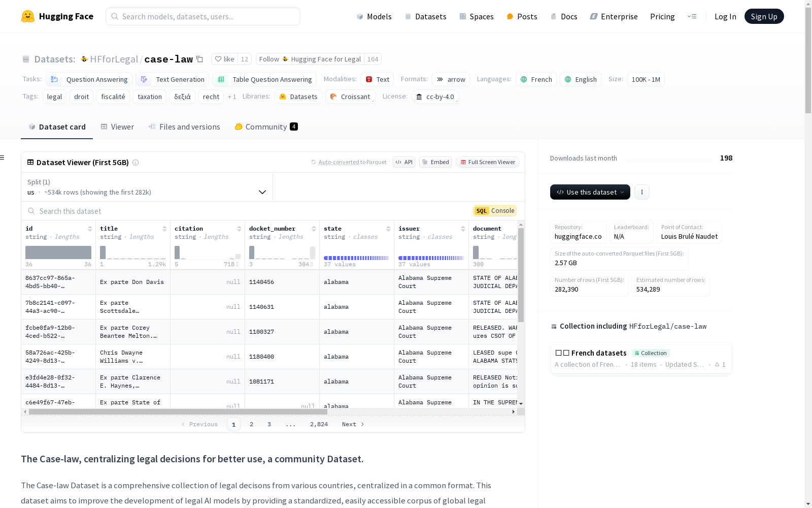Open the navigation overflow menu icon

click(x=692, y=16)
